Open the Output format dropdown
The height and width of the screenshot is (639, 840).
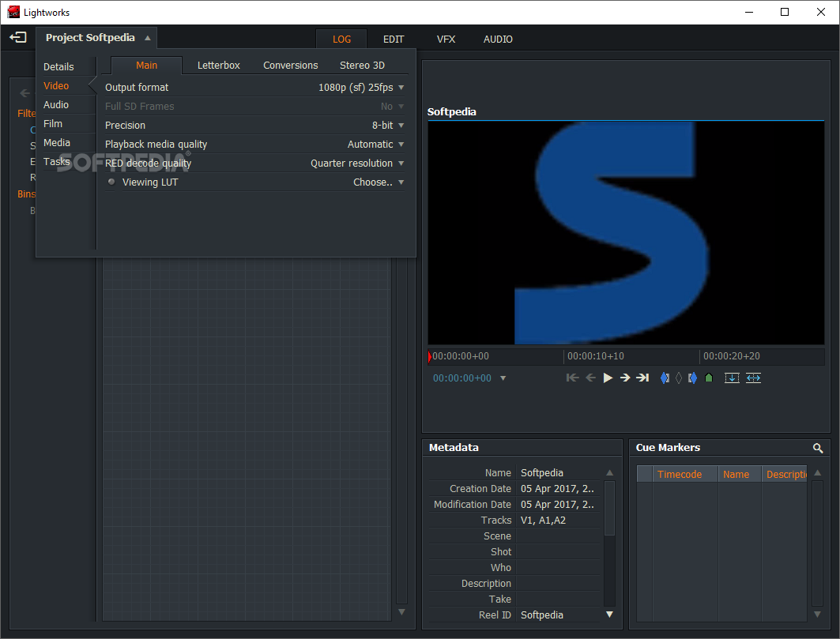coord(401,88)
